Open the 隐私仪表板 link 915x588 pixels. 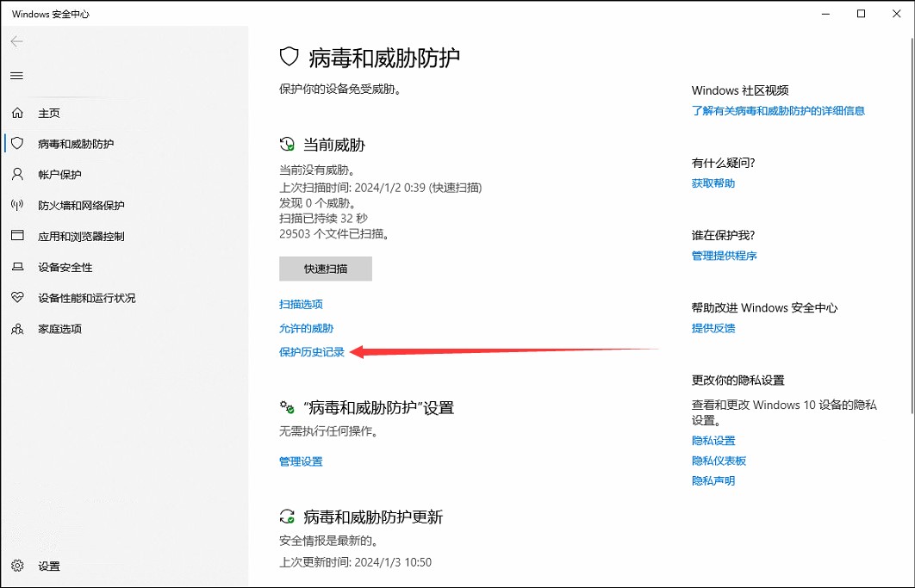(x=719, y=461)
